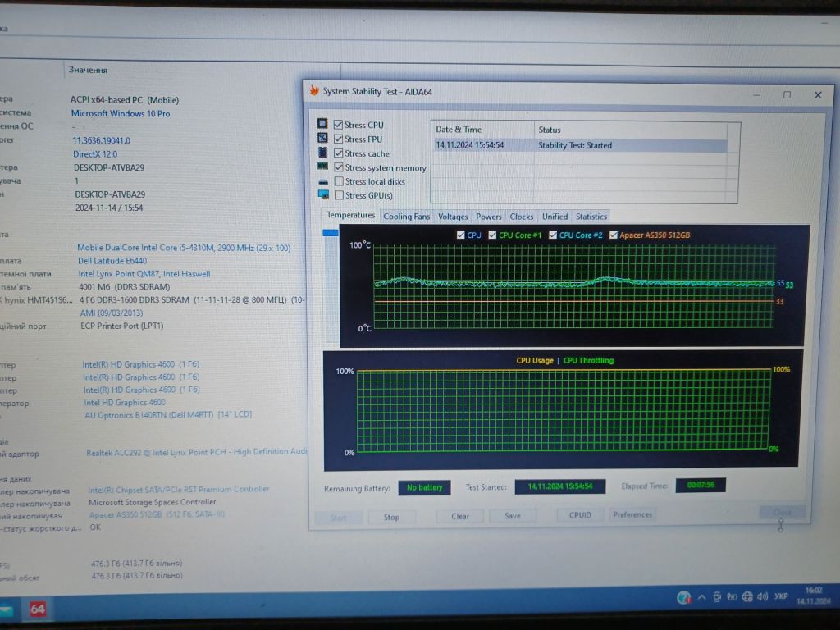Open the AIDA64 '64' icon on the taskbar
The image size is (840, 630).
click(38, 609)
